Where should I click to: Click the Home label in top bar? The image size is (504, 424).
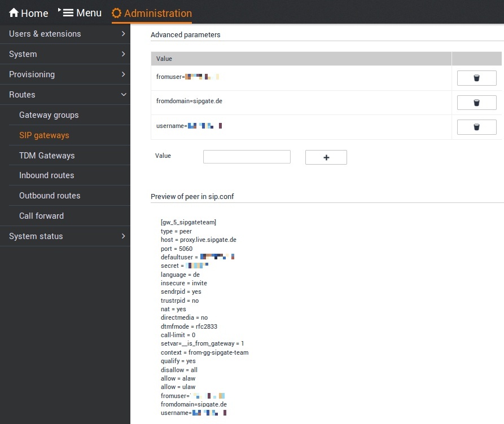point(34,13)
